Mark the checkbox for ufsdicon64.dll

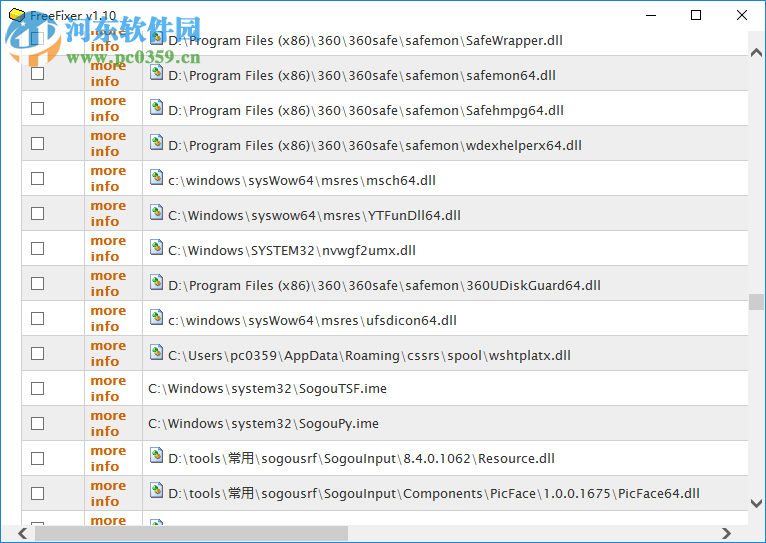point(38,318)
